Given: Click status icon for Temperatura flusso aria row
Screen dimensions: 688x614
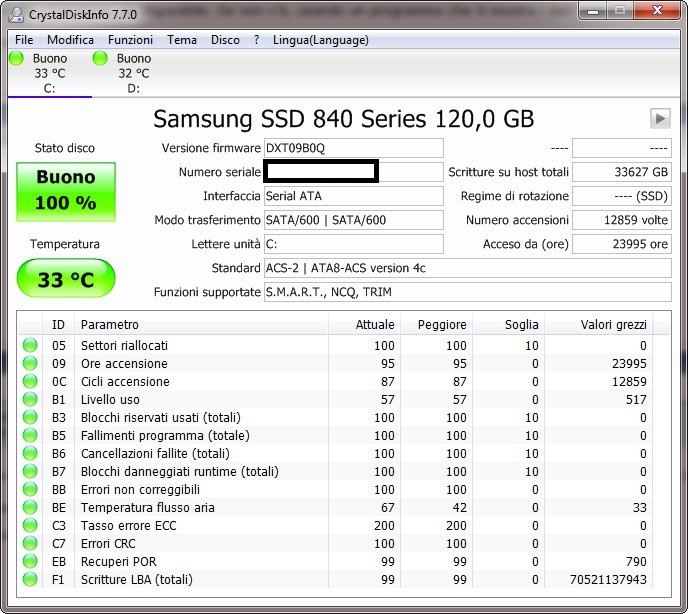Looking at the screenshot, I should pyautogui.click(x=30, y=507).
